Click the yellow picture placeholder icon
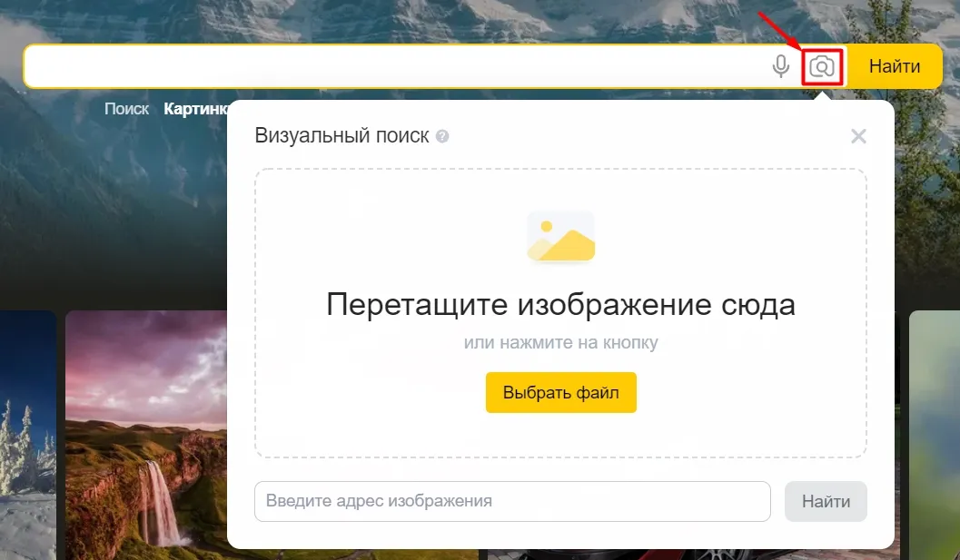 coord(560,236)
